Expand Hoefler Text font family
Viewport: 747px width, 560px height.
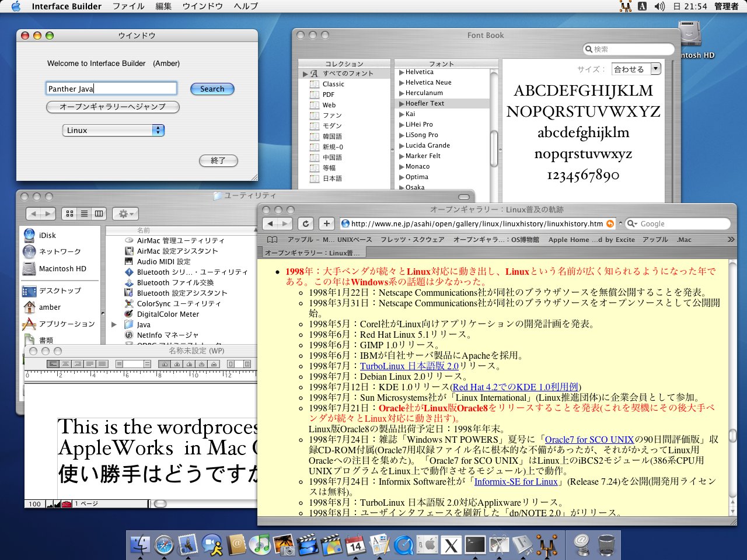pos(402,104)
